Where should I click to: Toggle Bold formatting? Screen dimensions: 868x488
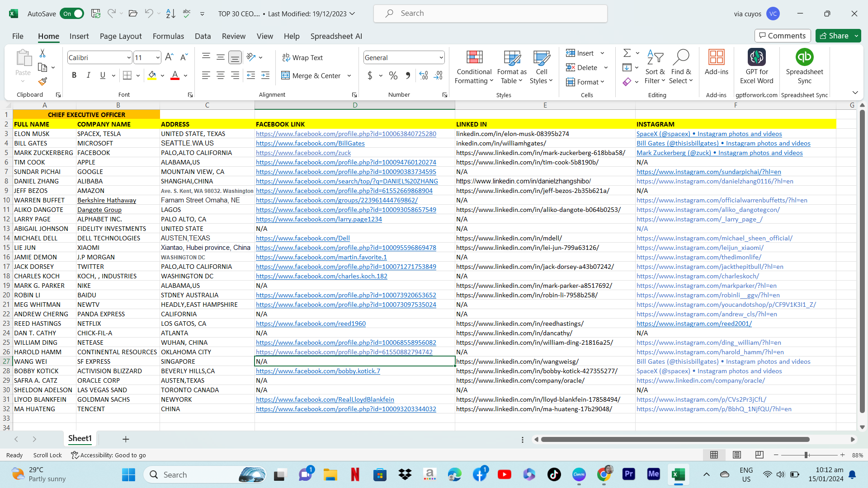pos(74,75)
